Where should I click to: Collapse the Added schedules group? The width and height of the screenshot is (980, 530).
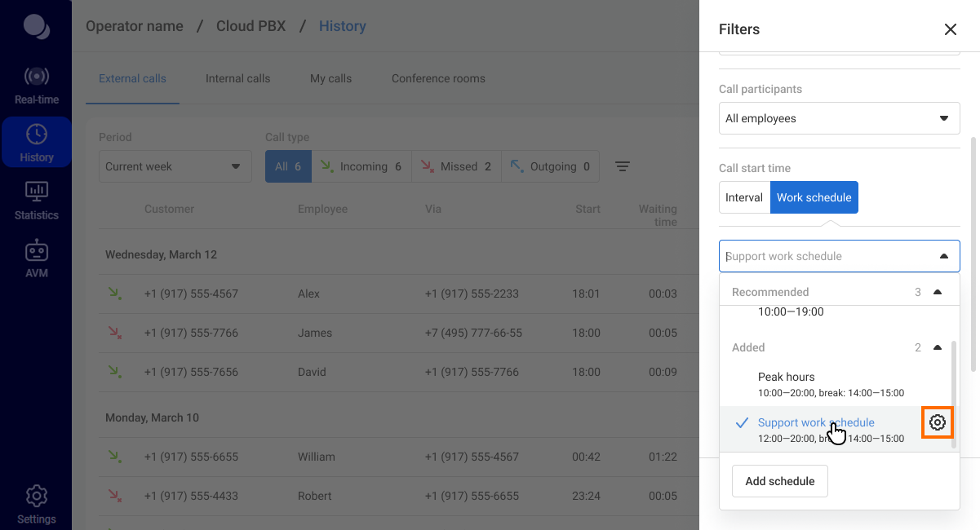937,347
